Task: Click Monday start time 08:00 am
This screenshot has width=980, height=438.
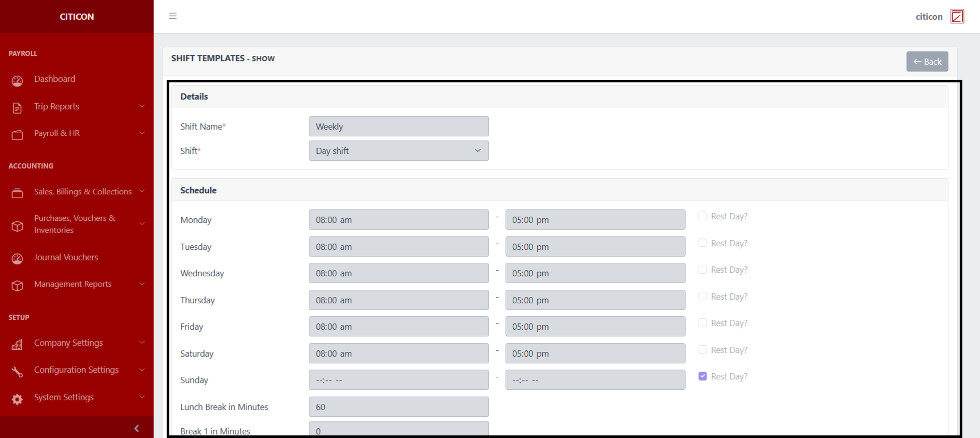Action: (x=399, y=220)
